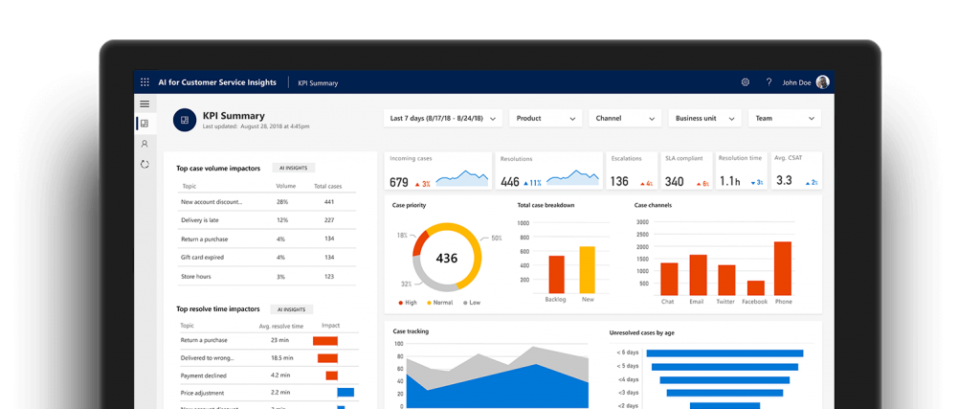The width and height of the screenshot is (980, 409).
Task: Toggle the Low legend item
Action: pos(471,303)
